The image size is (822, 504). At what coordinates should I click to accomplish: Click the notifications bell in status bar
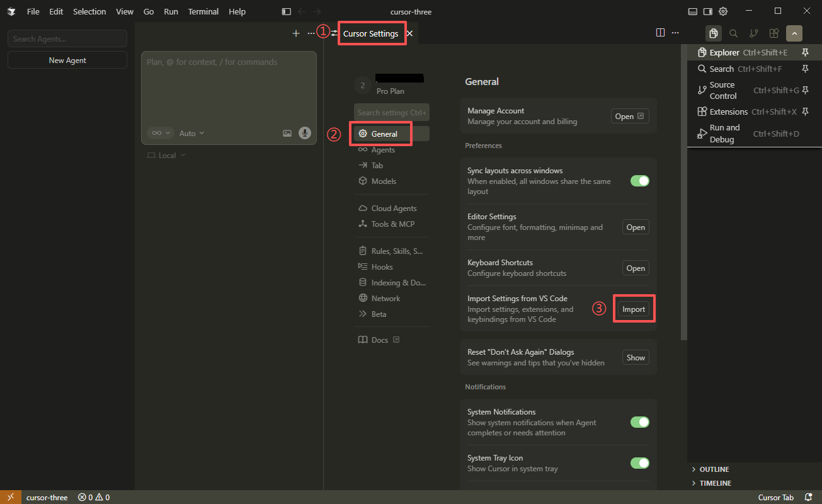[x=808, y=497]
